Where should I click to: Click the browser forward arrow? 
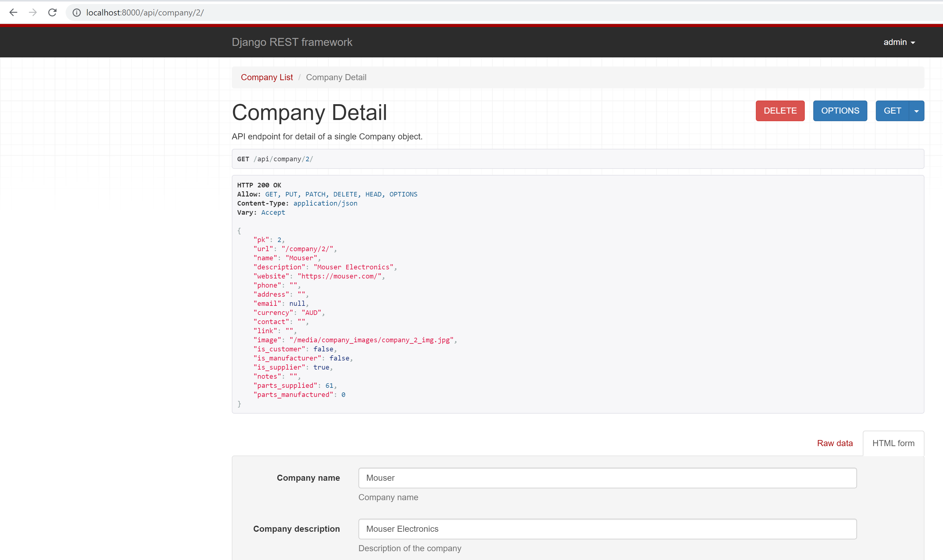point(33,12)
